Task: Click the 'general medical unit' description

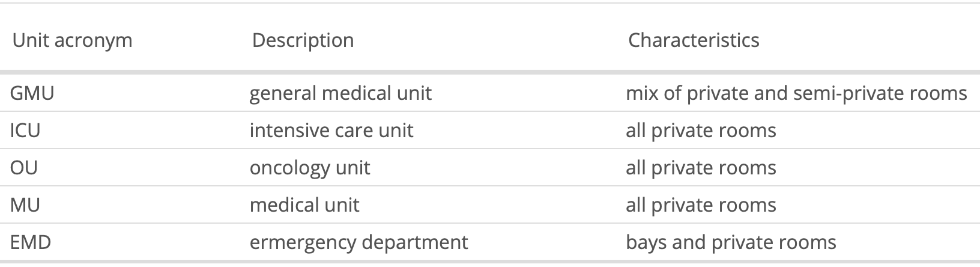Action: coord(340,93)
